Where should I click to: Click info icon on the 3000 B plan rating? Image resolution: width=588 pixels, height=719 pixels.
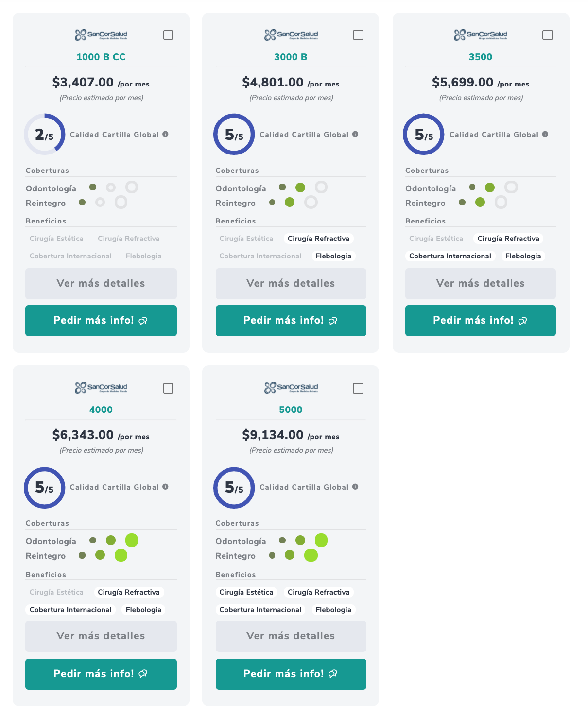[355, 134]
